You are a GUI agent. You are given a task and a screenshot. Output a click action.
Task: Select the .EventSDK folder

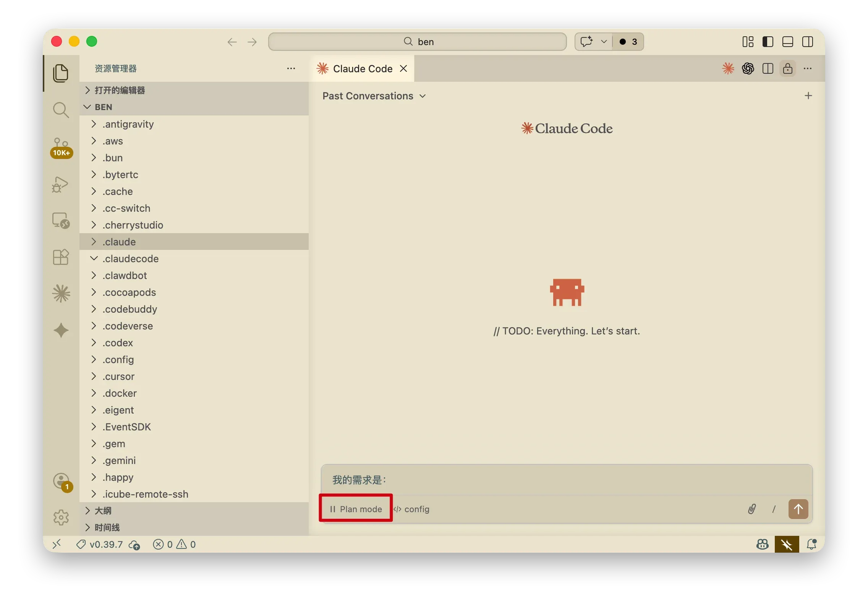pos(194,427)
